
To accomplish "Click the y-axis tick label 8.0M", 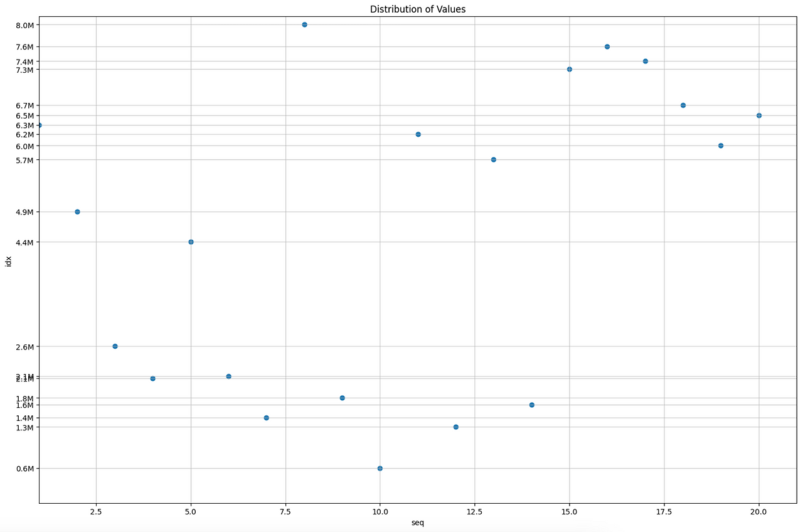I will [x=24, y=25].
